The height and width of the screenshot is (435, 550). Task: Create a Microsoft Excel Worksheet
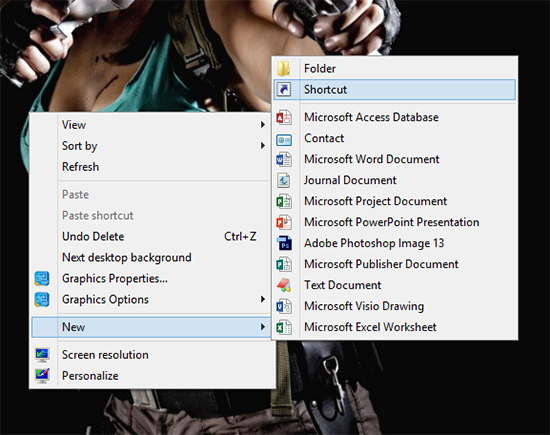coord(395,327)
